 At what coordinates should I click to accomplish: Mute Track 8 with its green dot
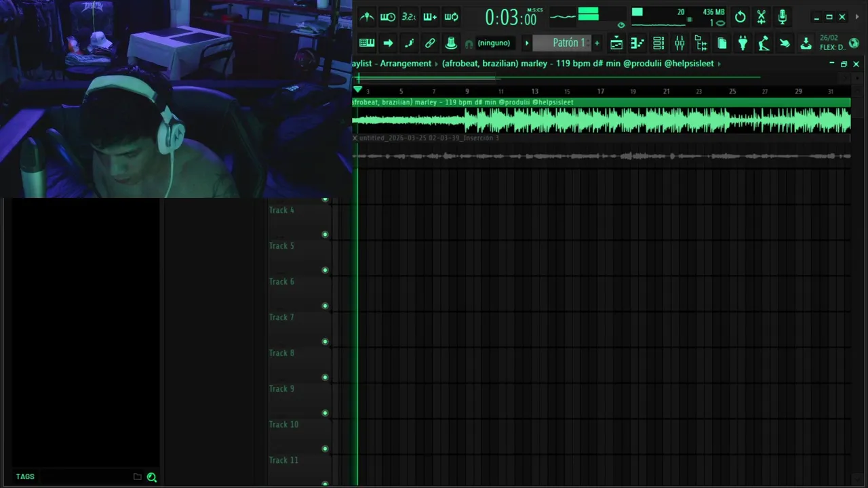click(325, 378)
